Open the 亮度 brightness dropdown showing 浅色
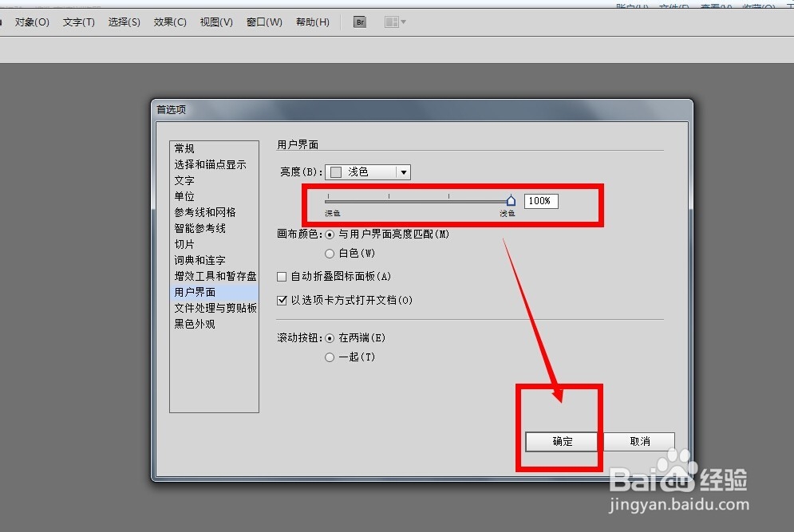 click(367, 171)
